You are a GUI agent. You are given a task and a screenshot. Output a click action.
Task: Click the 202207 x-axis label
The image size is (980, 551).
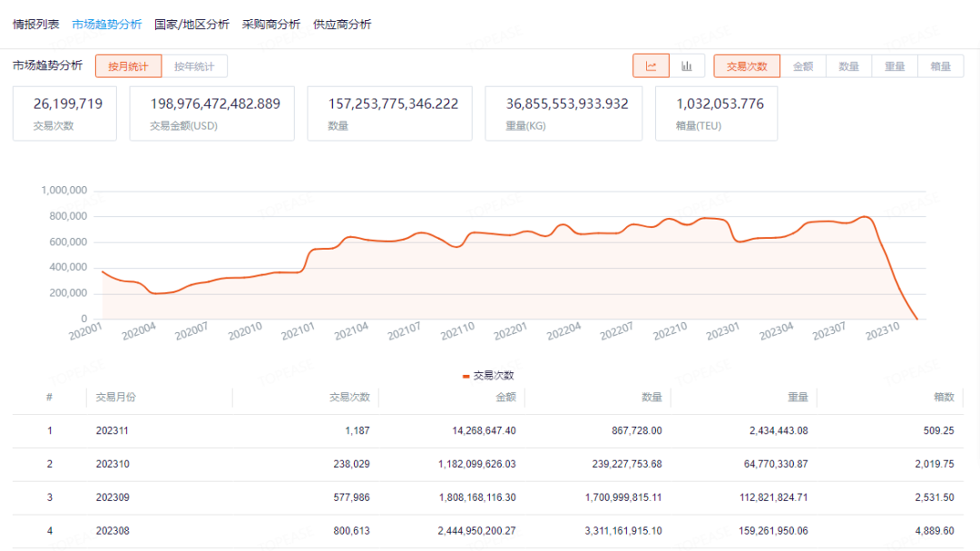[616, 331]
